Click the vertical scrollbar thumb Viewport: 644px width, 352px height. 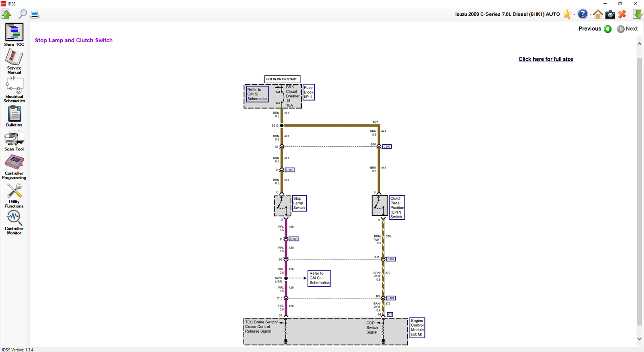(639, 191)
